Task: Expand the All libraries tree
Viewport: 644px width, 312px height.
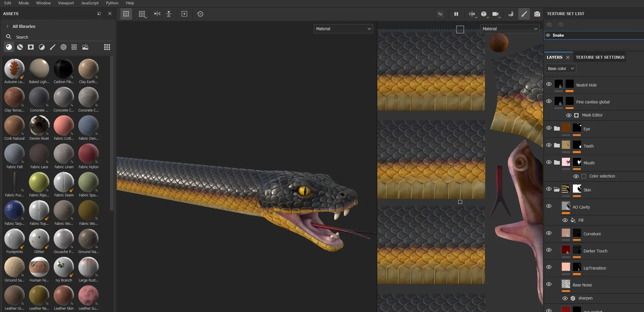Action: (x=8, y=26)
